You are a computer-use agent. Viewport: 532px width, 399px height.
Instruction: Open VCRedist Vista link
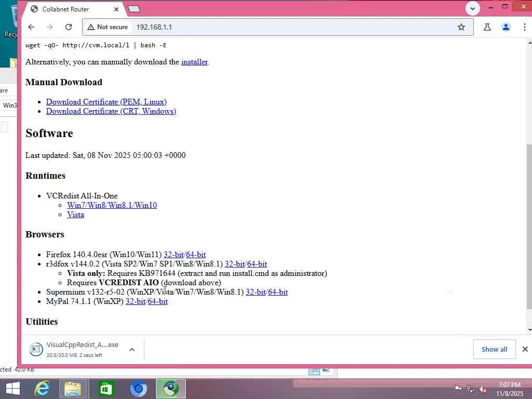coord(76,215)
